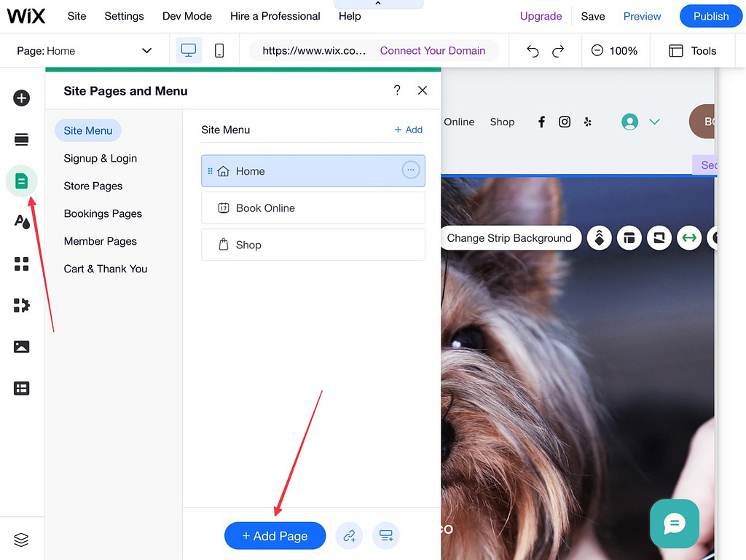The width and height of the screenshot is (746, 560).
Task: Select the Site Menu tab
Action: tap(88, 130)
